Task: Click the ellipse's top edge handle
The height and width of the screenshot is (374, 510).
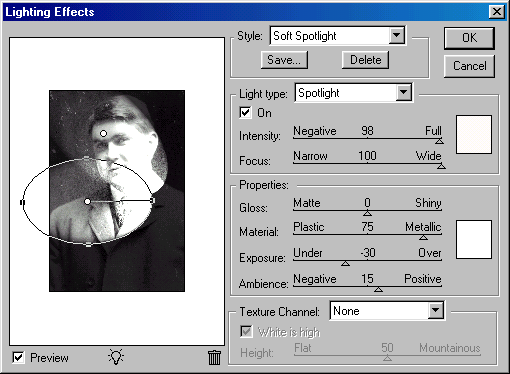Action: pos(87,157)
